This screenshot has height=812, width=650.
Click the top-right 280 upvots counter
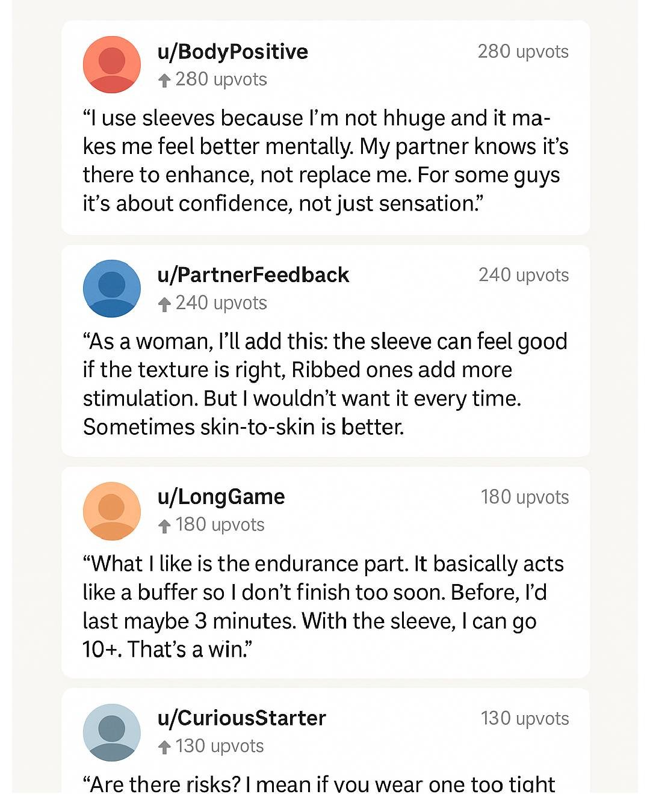click(522, 52)
